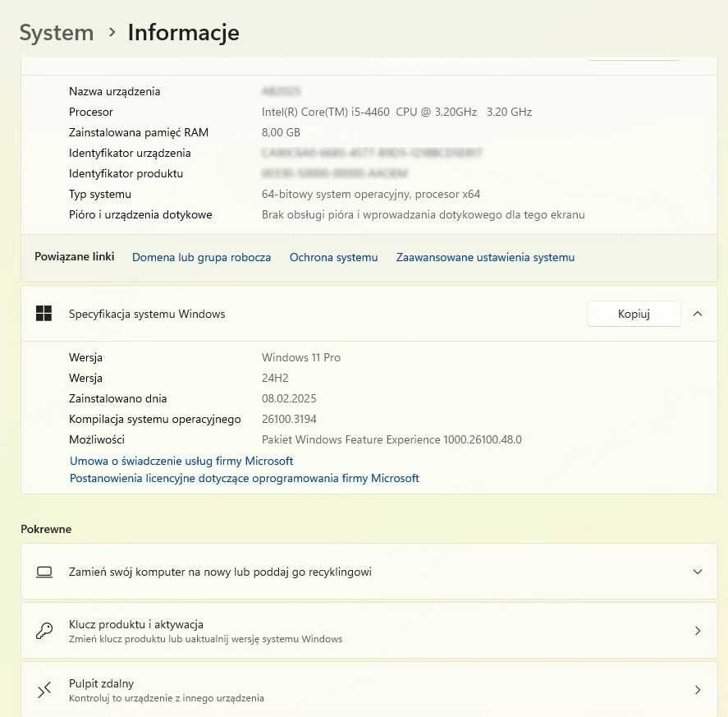Copy Windows specifications with the Kopiuj button

click(634, 314)
